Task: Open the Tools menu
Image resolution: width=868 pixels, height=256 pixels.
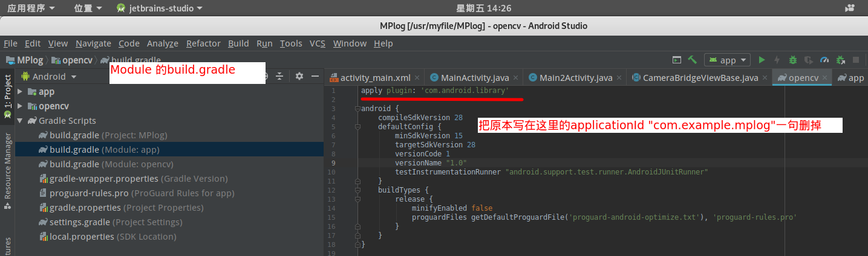Action: point(291,43)
